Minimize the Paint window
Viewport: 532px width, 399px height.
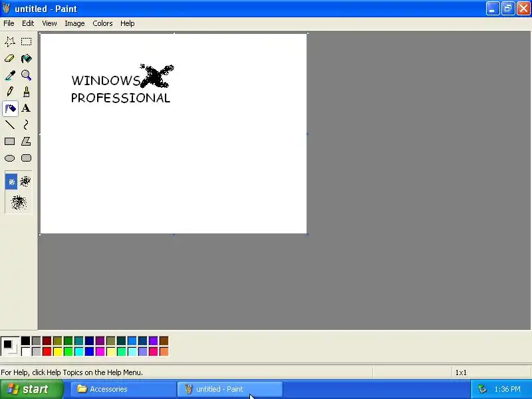[493, 9]
